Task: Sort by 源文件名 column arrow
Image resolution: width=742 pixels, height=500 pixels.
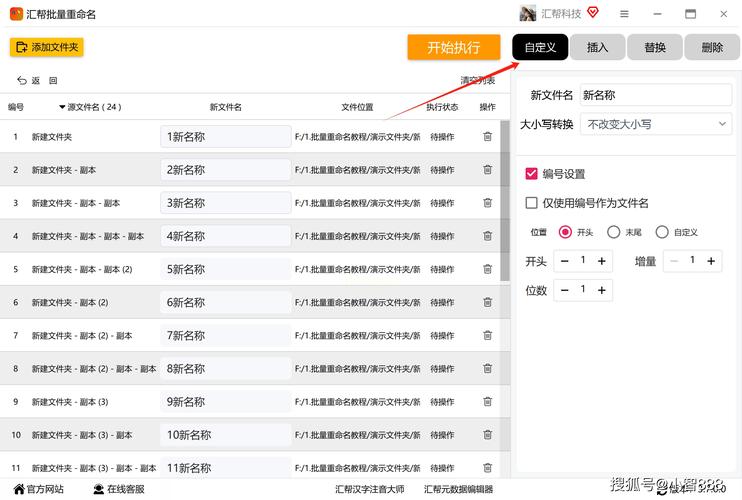Action: pyautogui.click(x=61, y=107)
